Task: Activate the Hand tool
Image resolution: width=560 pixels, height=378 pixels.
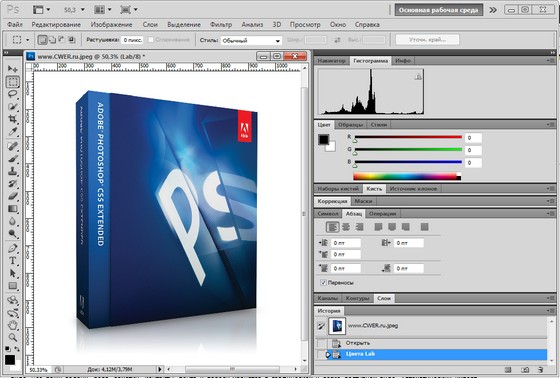Action: tap(12, 325)
